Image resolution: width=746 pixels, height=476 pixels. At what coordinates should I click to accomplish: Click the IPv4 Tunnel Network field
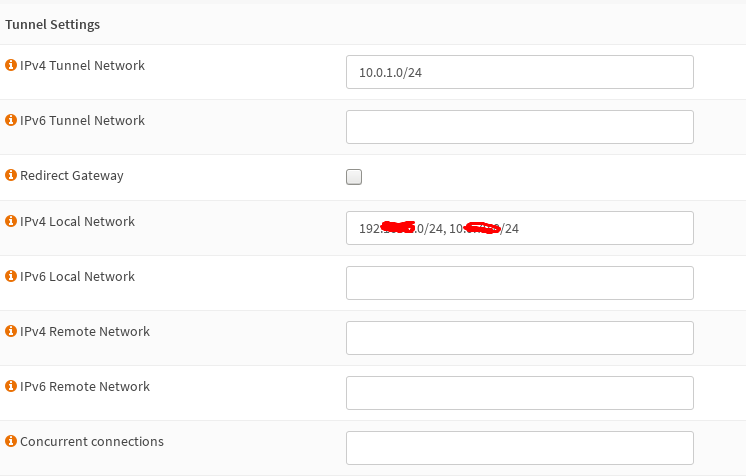tap(519, 72)
